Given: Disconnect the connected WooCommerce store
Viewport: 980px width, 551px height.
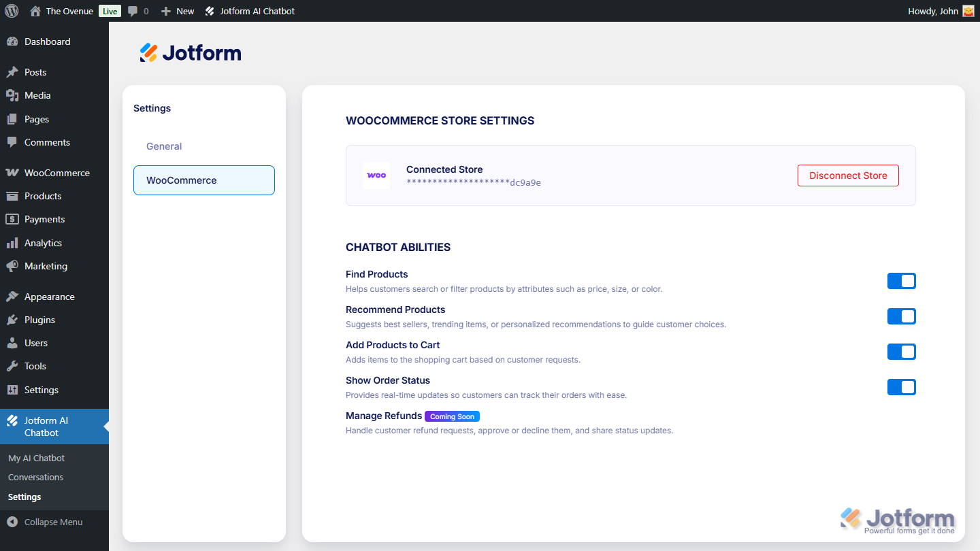Looking at the screenshot, I should pos(848,175).
